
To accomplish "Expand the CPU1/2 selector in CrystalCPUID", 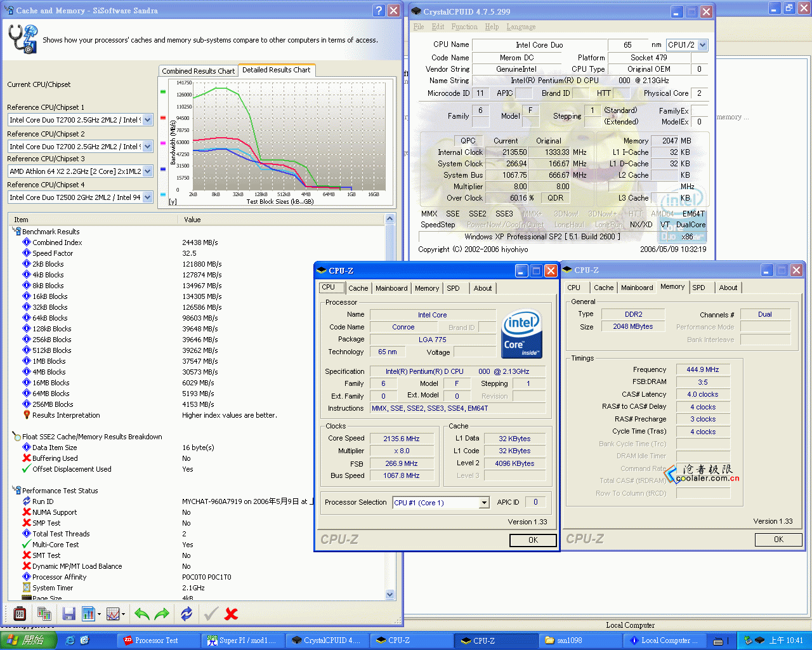I will [x=702, y=45].
